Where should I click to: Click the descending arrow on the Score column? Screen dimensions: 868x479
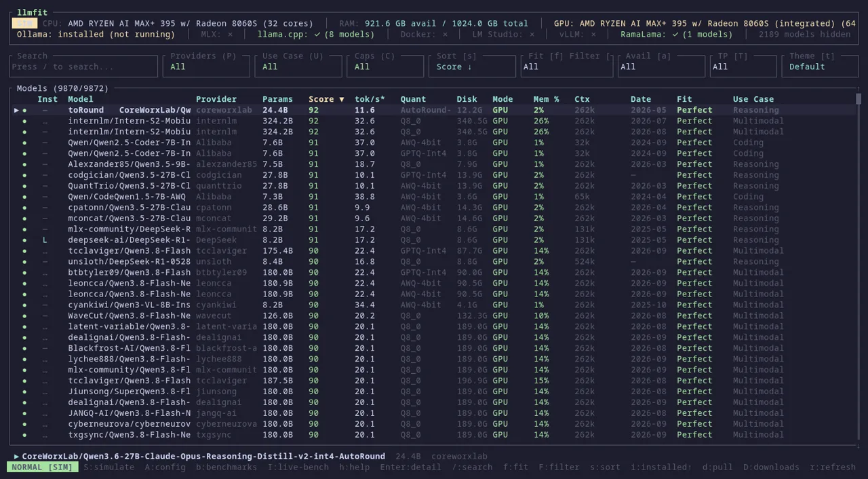click(342, 99)
